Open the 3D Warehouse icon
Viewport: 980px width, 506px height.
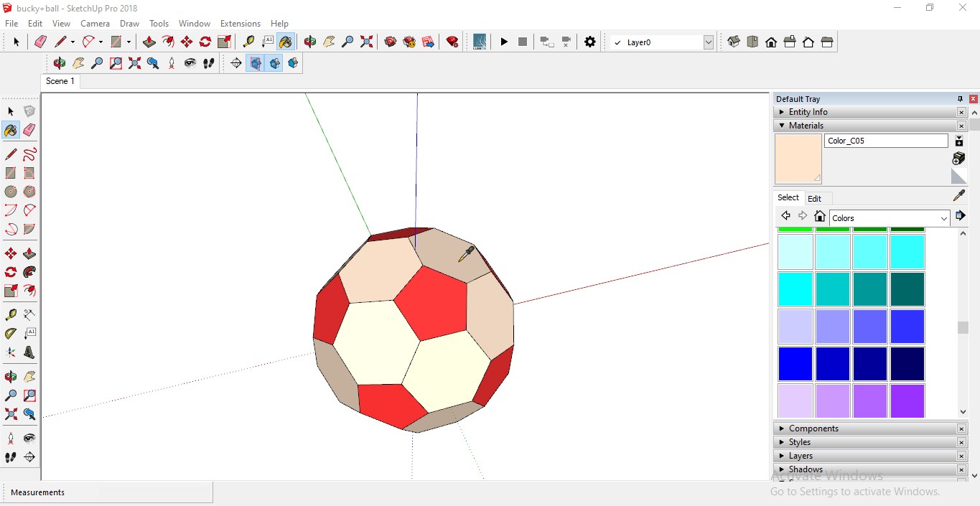coord(391,42)
